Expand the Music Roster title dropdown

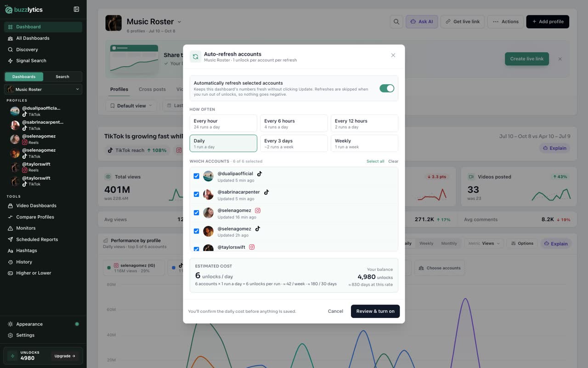(x=179, y=22)
